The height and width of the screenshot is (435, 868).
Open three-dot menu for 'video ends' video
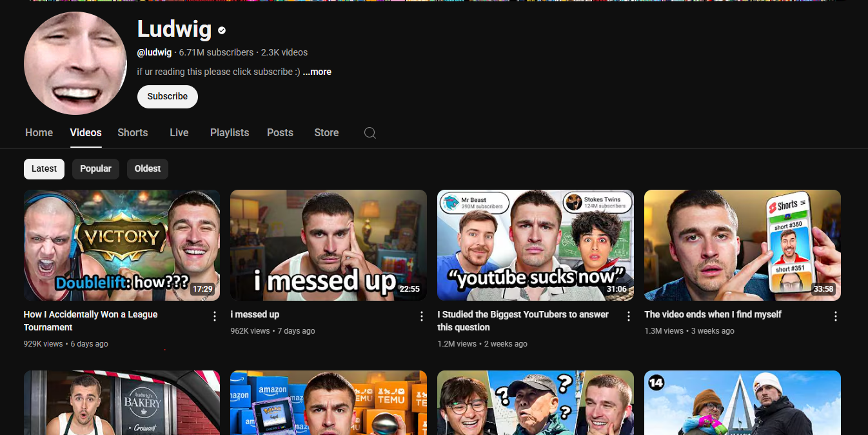836,316
